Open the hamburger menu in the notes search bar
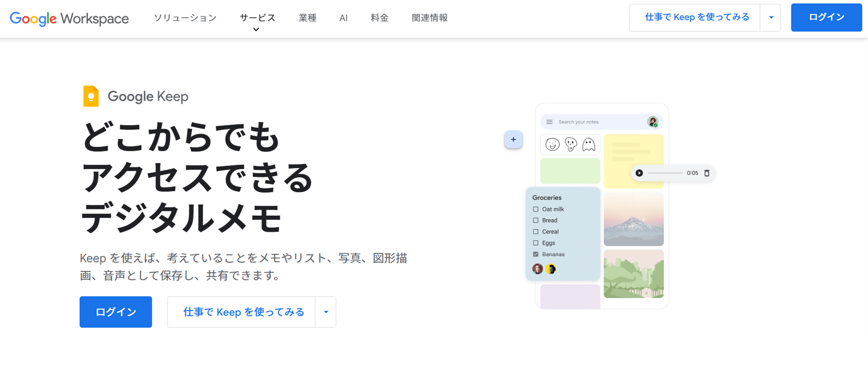Screen dimensions: 868x386 pyautogui.click(x=550, y=122)
